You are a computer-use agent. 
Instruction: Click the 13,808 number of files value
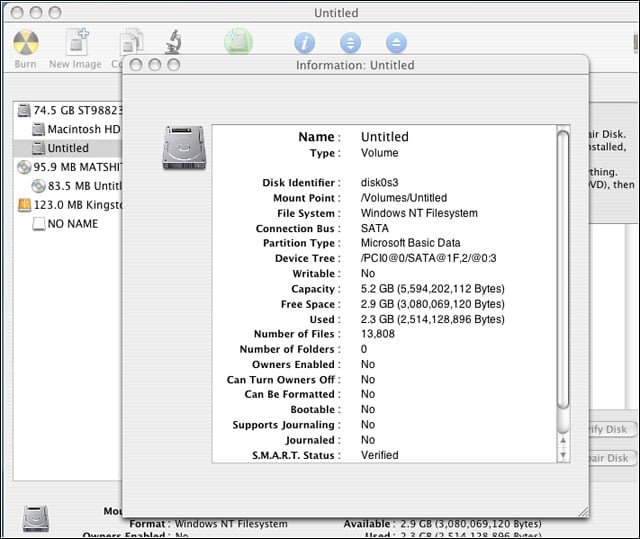(x=378, y=334)
